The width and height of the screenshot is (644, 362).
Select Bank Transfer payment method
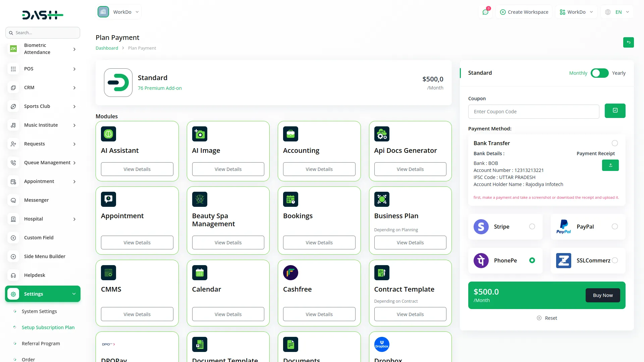coord(614,143)
